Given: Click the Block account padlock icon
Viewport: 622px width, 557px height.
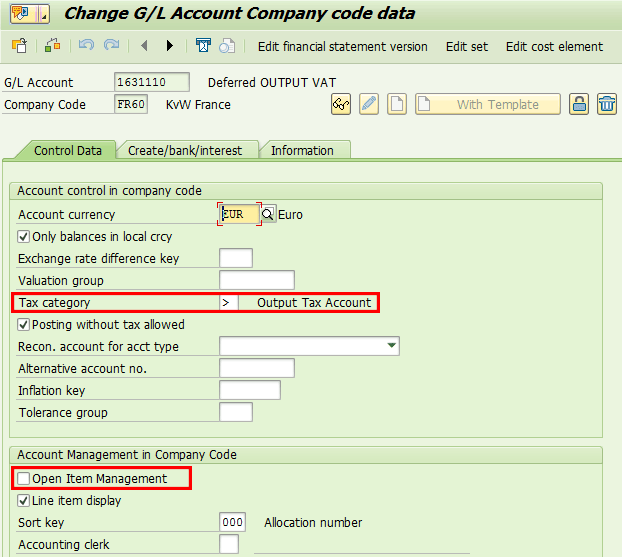Looking at the screenshot, I should pos(578,104).
